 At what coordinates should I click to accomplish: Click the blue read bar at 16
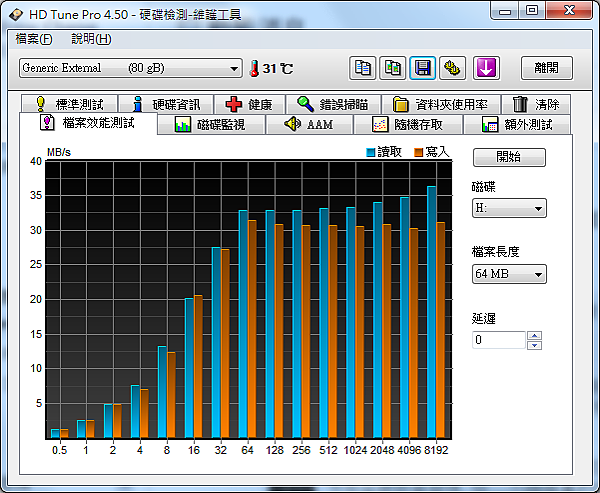189,368
